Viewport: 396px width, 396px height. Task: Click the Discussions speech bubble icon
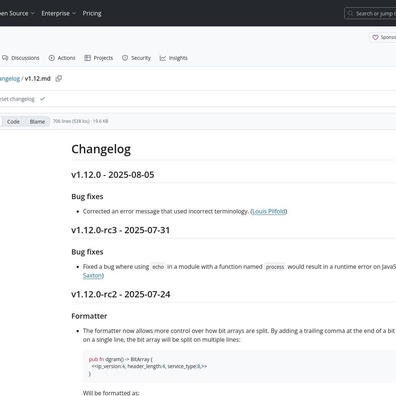point(5,58)
